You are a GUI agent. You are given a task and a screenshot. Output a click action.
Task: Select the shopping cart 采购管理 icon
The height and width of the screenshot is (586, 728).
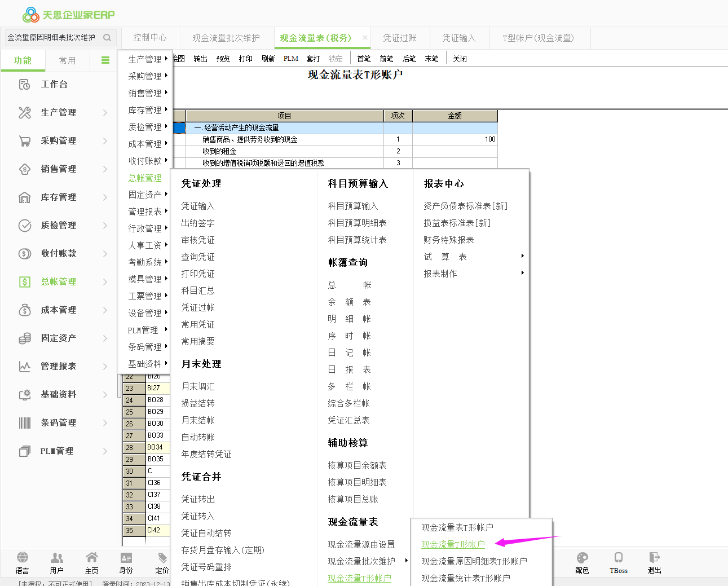click(25, 141)
